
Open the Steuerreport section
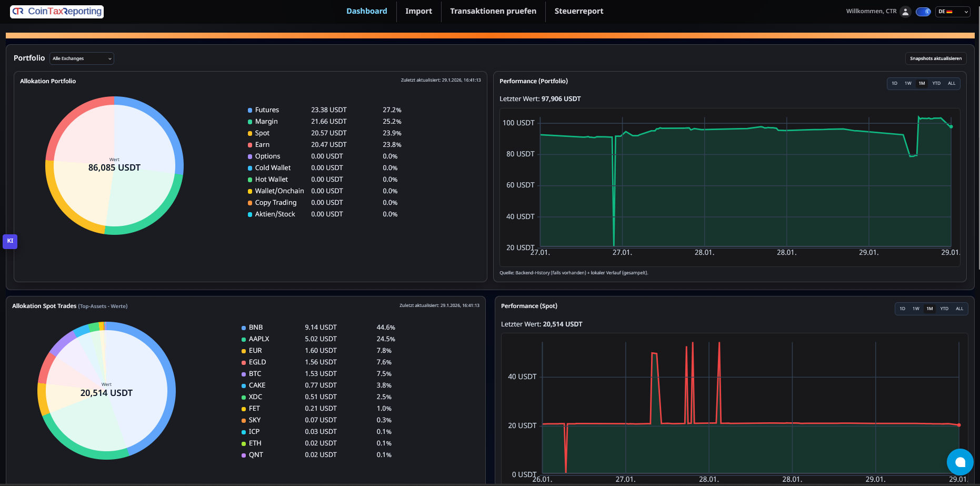click(579, 11)
